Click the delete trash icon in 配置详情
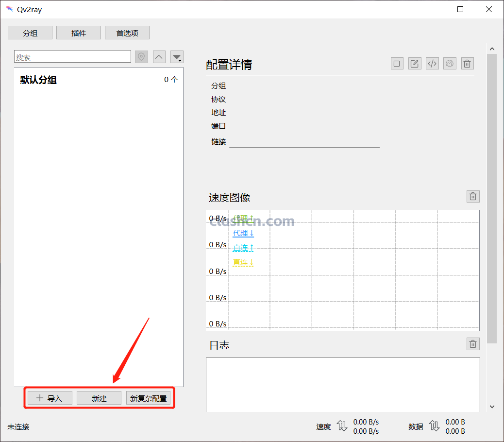The height and width of the screenshot is (442, 504). click(x=468, y=64)
